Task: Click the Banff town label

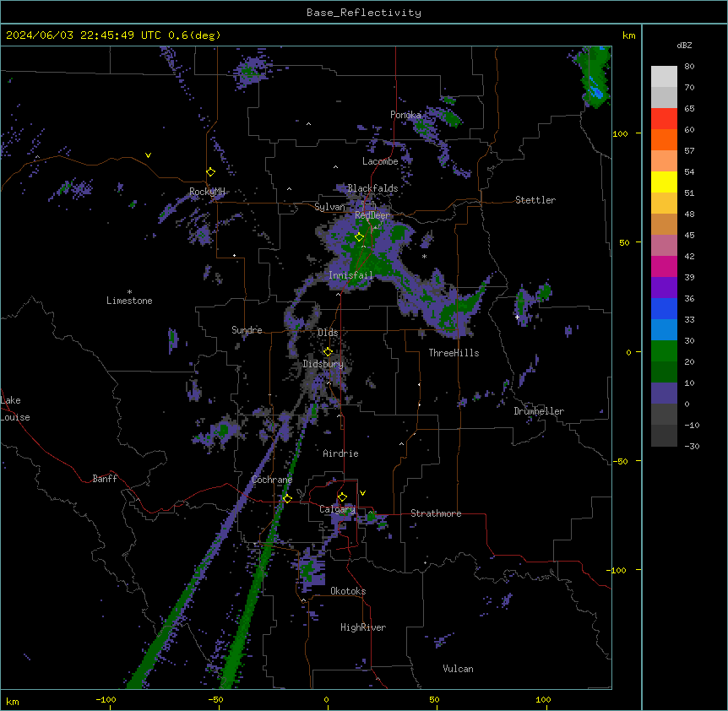Action: point(105,479)
